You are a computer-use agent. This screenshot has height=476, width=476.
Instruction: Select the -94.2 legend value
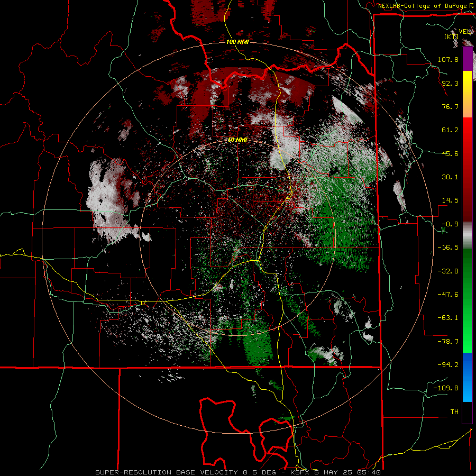click(x=448, y=364)
